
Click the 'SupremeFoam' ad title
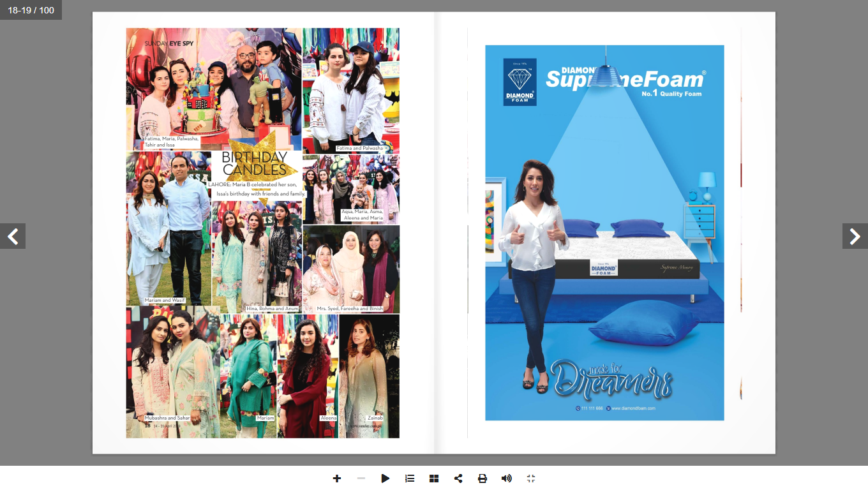[625, 79]
